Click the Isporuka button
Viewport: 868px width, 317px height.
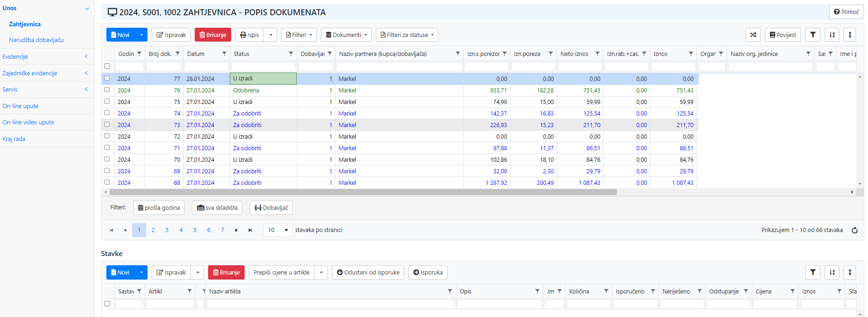[428, 272]
